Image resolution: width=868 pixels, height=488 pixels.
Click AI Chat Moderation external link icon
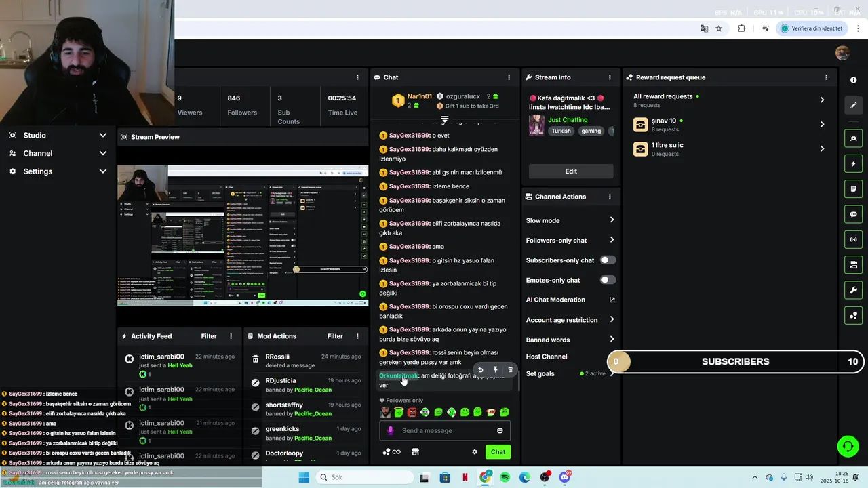coord(612,300)
